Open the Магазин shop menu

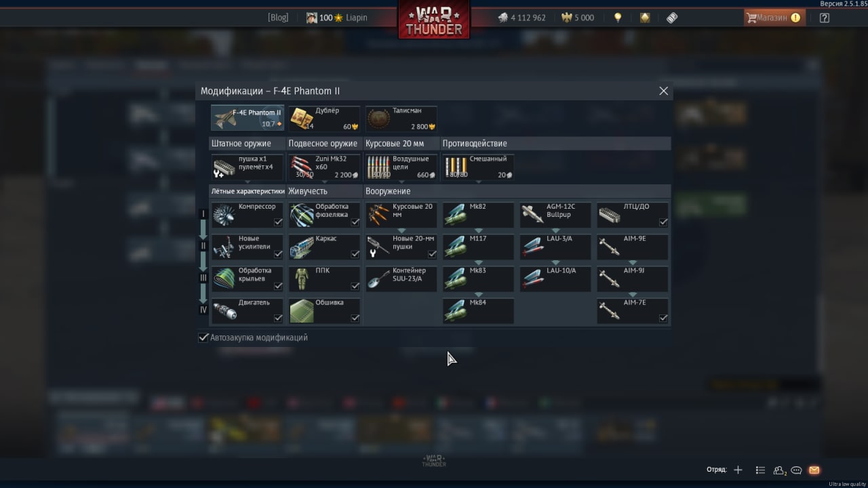tap(774, 18)
